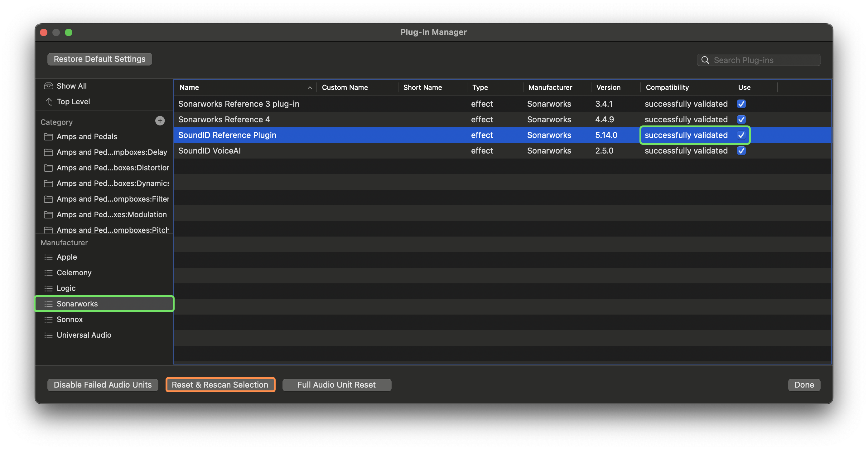
Task: Click the Universal Audio manufacturer icon
Action: [x=48, y=335]
